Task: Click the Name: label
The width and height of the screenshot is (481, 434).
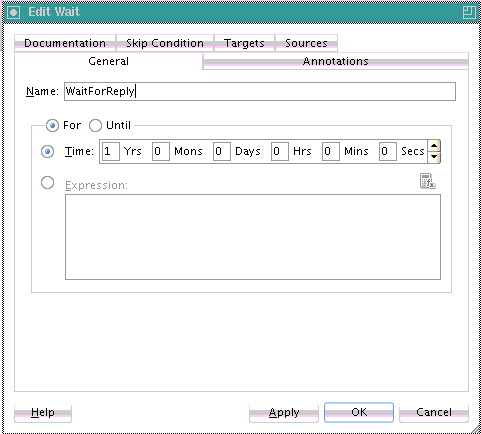Action: point(42,91)
